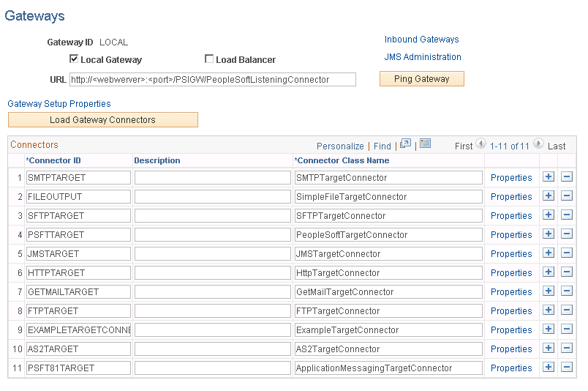Edit the JMSTargetConnector class name field

pos(388,254)
